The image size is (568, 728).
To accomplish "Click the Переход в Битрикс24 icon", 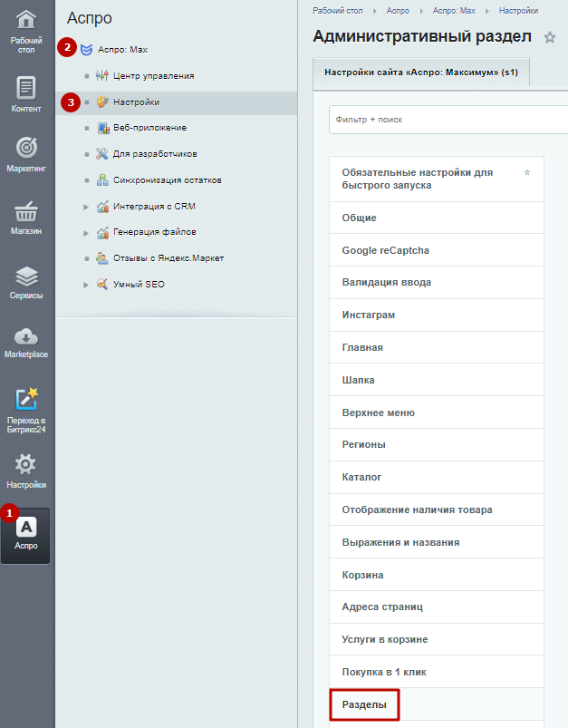I will coord(26,399).
